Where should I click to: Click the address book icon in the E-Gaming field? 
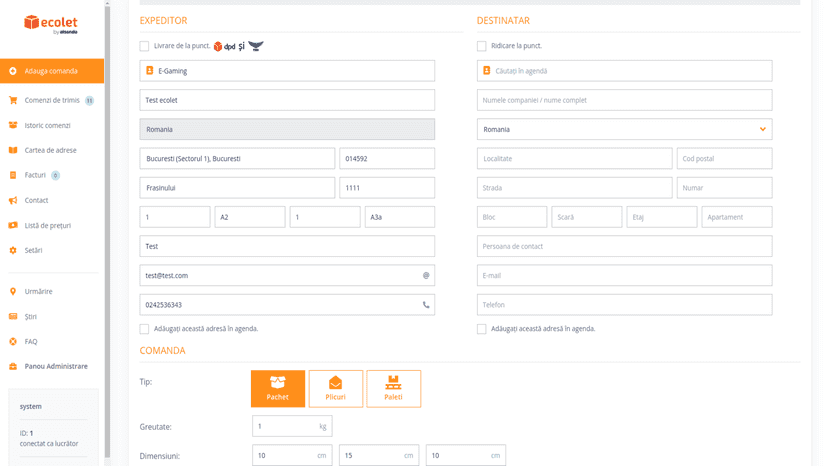(x=149, y=70)
